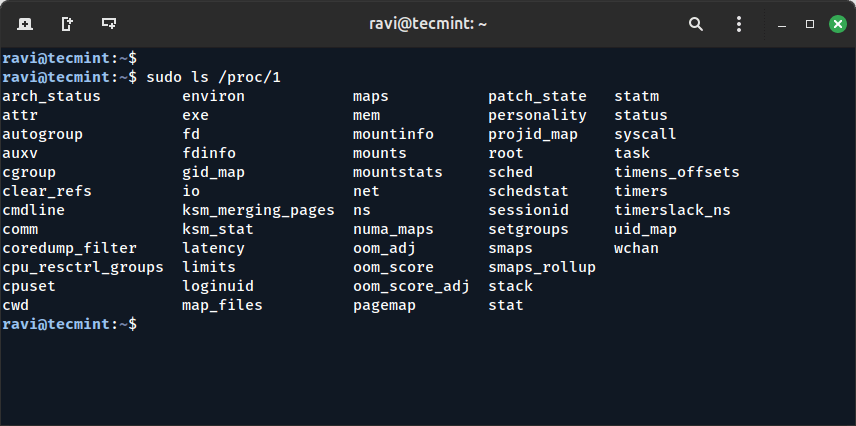Screen dimensions: 856x426
Task: Close the terminal with the green X
Action: coord(837,23)
